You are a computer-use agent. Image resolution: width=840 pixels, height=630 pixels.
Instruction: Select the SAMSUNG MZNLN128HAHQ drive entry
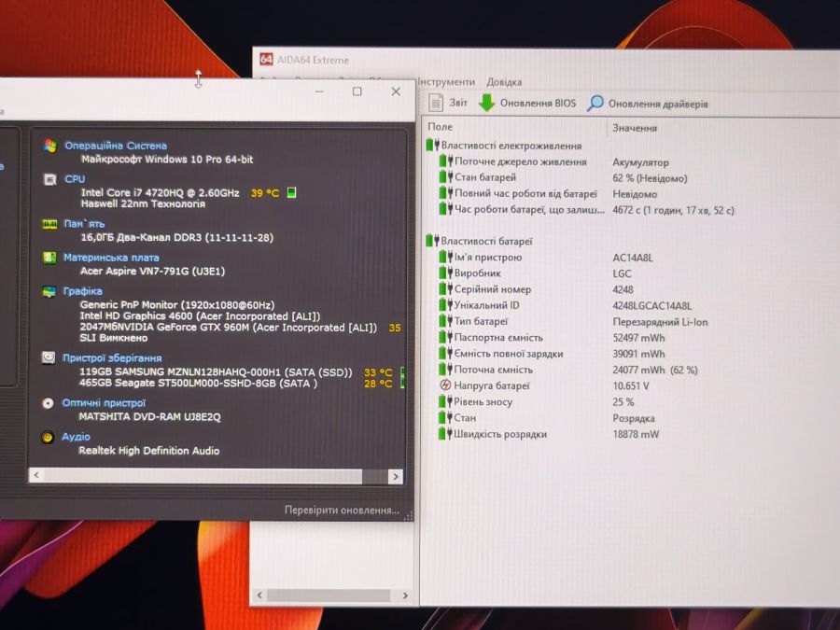(216, 371)
